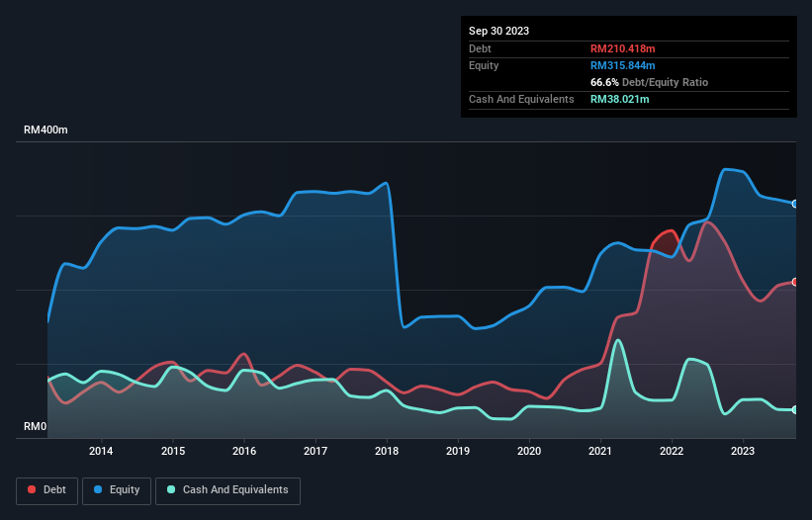This screenshot has width=812, height=520.
Task: Click the 2014 x-axis label
Action: point(101,451)
